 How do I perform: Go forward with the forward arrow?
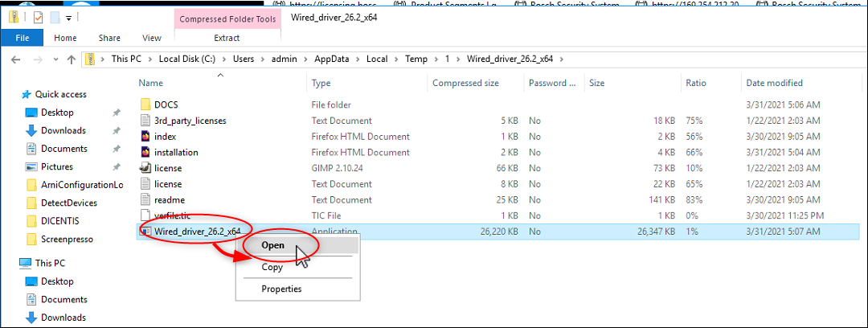(x=37, y=59)
